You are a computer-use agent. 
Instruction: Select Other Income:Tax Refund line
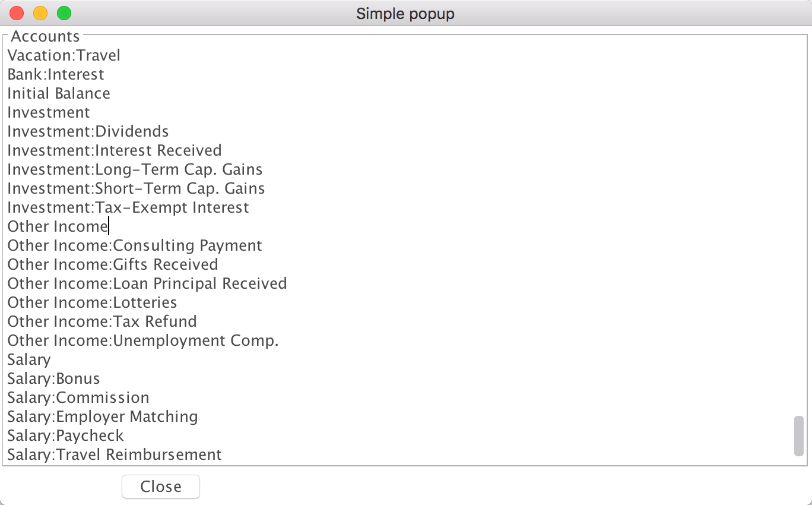[x=102, y=321]
